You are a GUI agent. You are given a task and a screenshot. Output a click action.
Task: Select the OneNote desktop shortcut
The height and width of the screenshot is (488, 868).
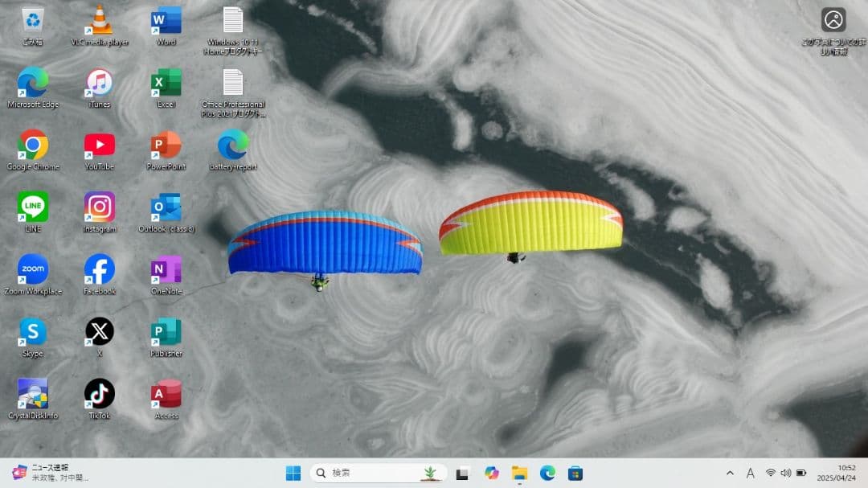[x=166, y=269]
